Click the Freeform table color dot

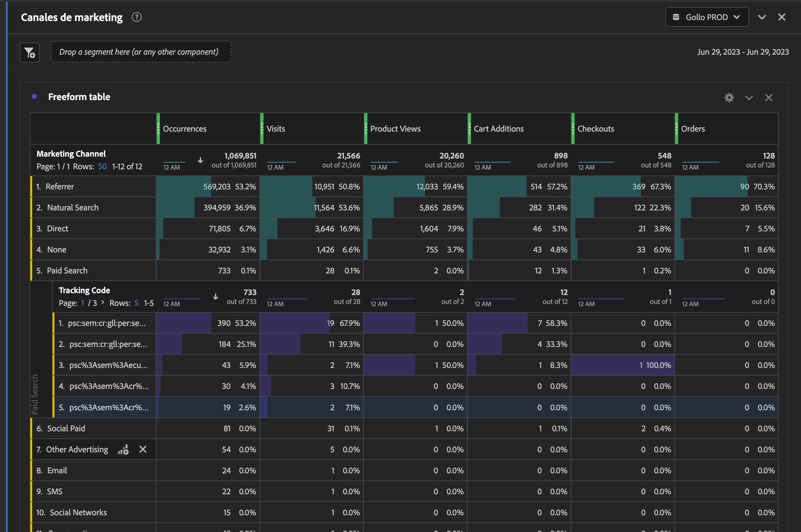(x=34, y=97)
